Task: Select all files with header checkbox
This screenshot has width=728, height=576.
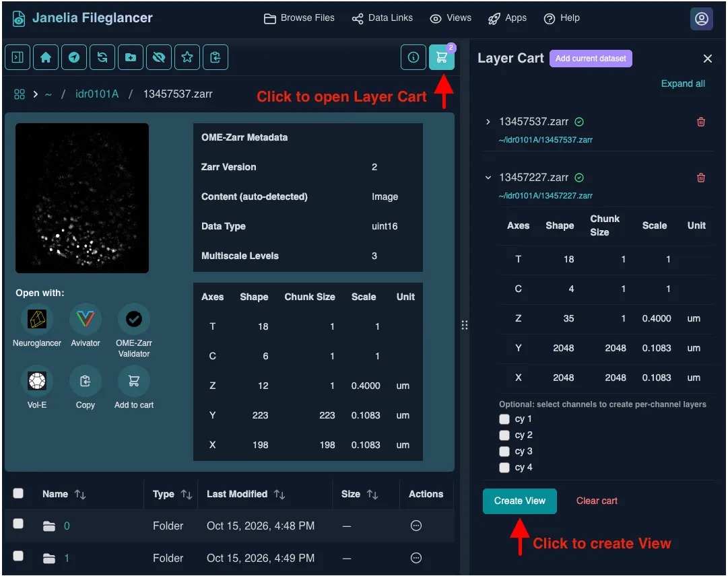Action: click(18, 493)
